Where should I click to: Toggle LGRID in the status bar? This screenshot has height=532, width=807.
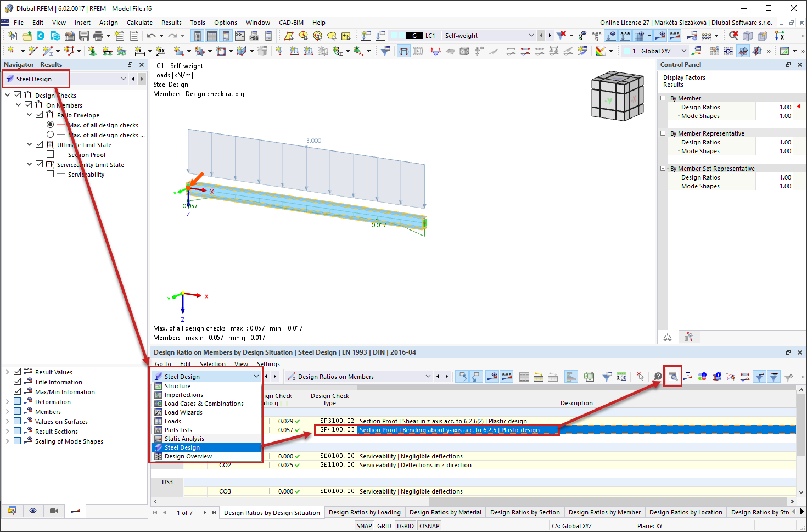coord(405,526)
